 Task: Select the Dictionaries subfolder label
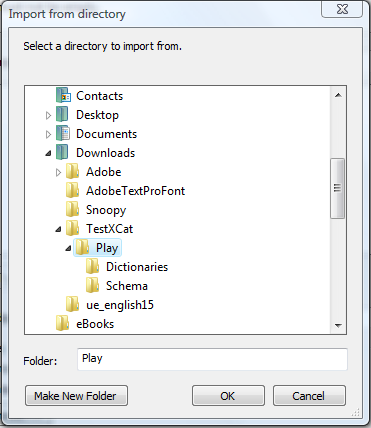pyautogui.click(x=137, y=267)
